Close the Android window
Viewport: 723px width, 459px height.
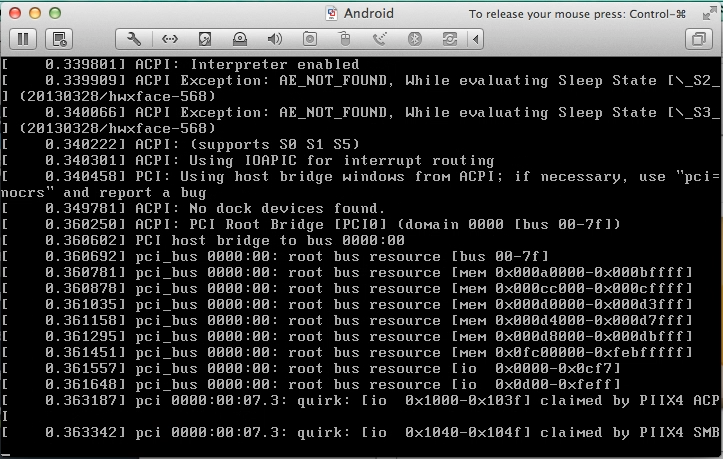click(x=15, y=13)
